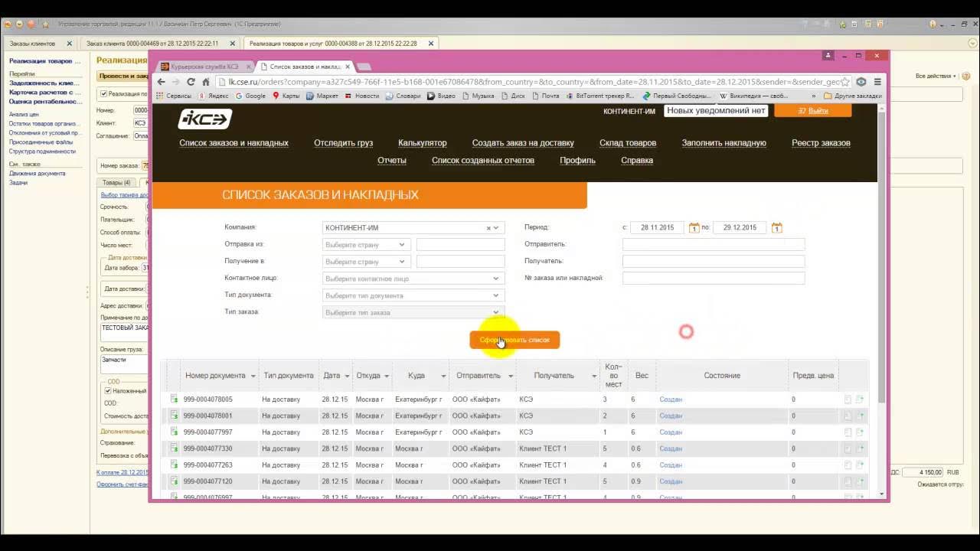Click print icon in row 999-0004078005
The image size is (980, 551).
pos(848,399)
